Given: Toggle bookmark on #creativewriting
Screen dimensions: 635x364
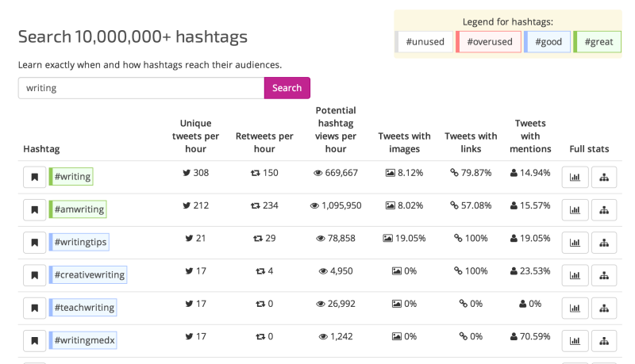Looking at the screenshot, I should point(34,275).
